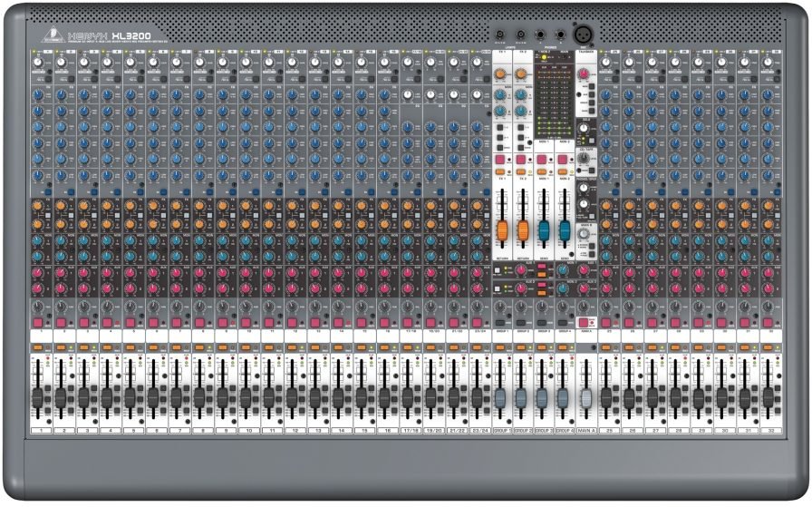Image resolution: width=812 pixels, height=507 pixels.
Task: Click the XLR talkback mic socket
Action: (585, 34)
